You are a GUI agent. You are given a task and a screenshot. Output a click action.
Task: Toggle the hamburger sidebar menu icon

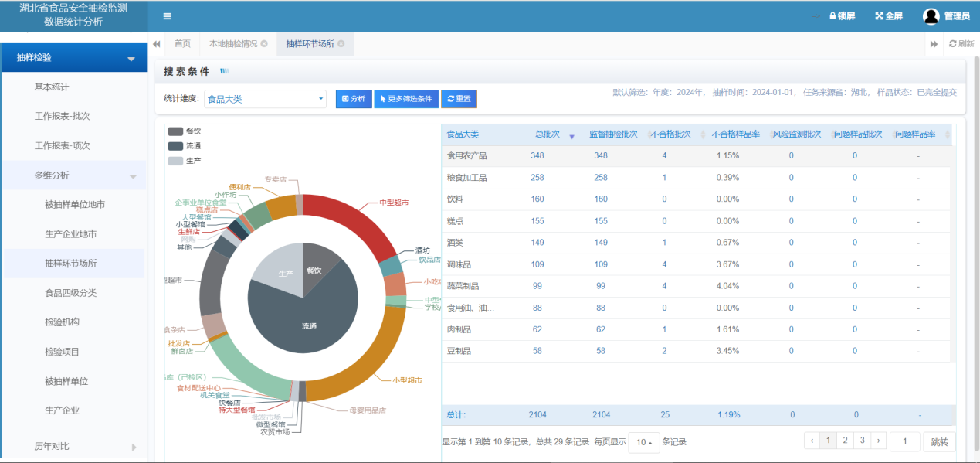click(x=168, y=16)
